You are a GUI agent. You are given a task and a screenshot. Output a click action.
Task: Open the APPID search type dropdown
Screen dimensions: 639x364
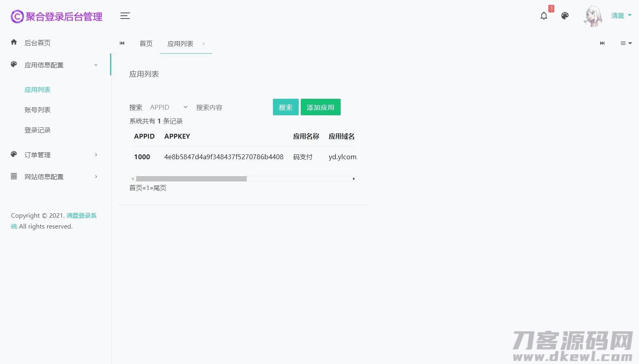pyautogui.click(x=169, y=107)
